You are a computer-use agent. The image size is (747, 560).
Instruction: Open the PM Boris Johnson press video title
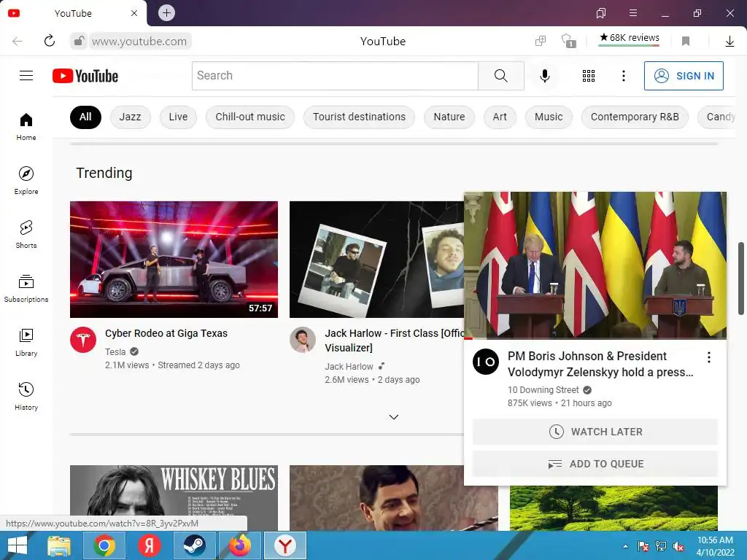[600, 365]
